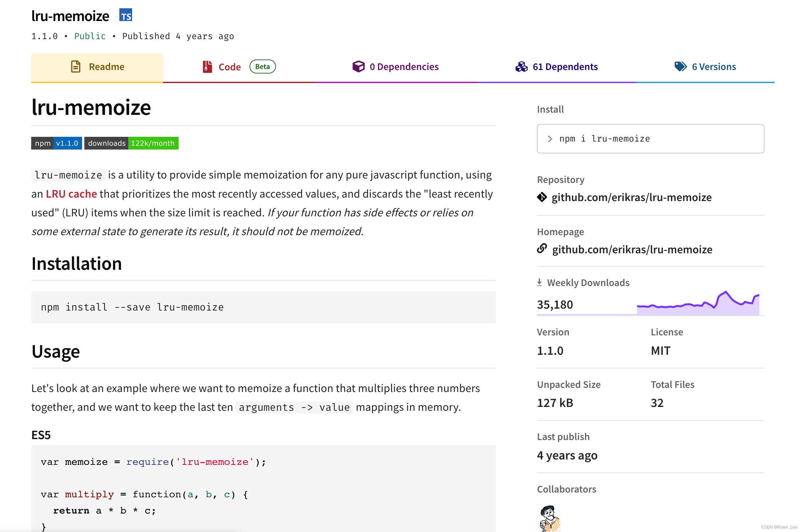Click the Dependents stacked cubes icon
Viewport: 802px width, 532px height.
521,66
